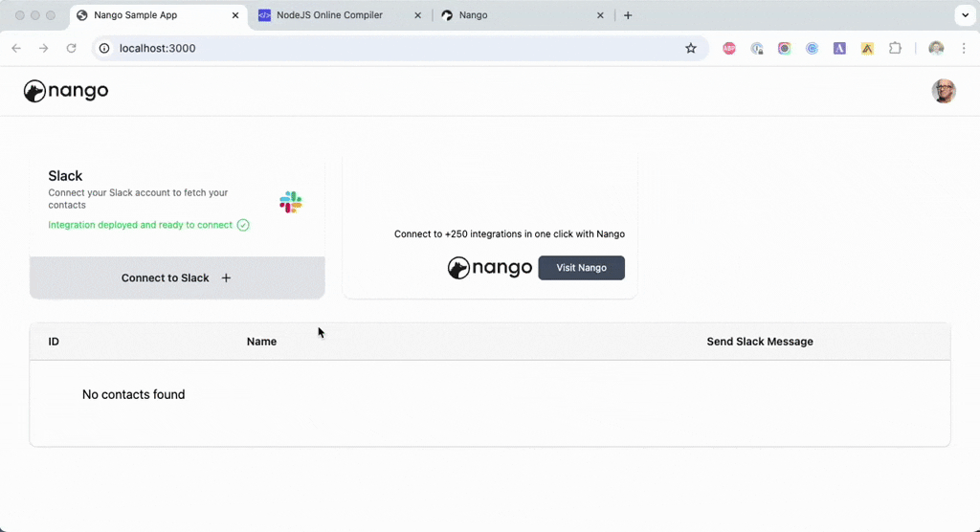Switch to the NodeJS Online Compiler tab
Screen dimensions: 980x532
coord(340,15)
